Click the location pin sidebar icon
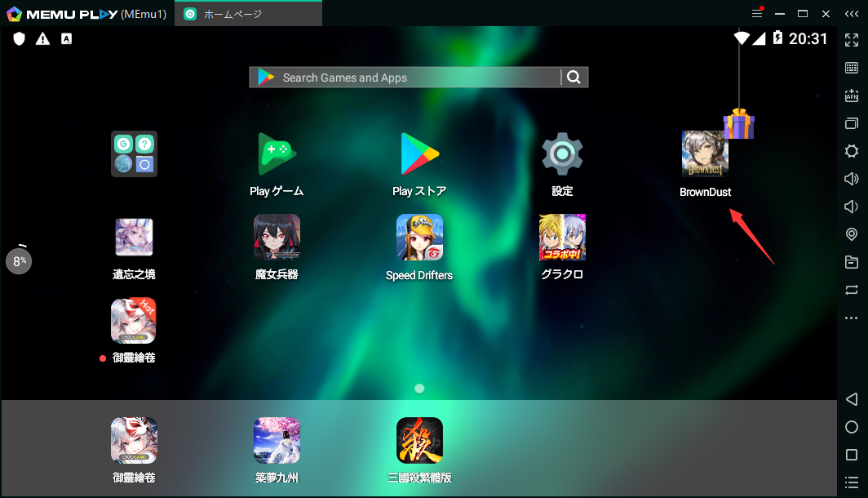 852,234
